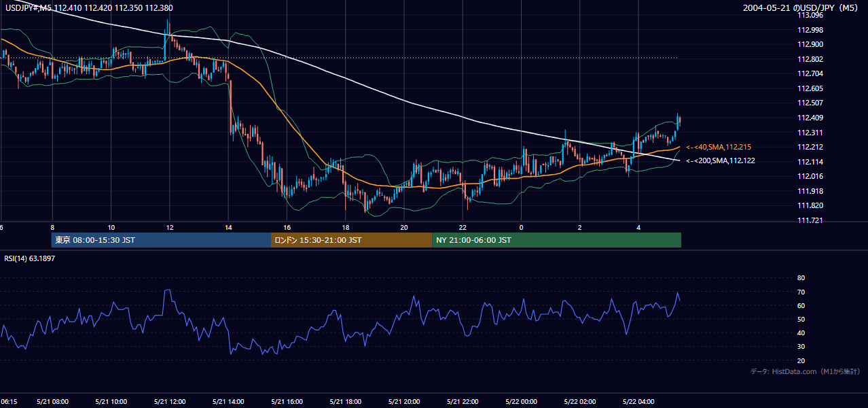The height and width of the screenshot is (408, 868).
Task: Click price axis value 111.721
Action: pyautogui.click(x=810, y=220)
